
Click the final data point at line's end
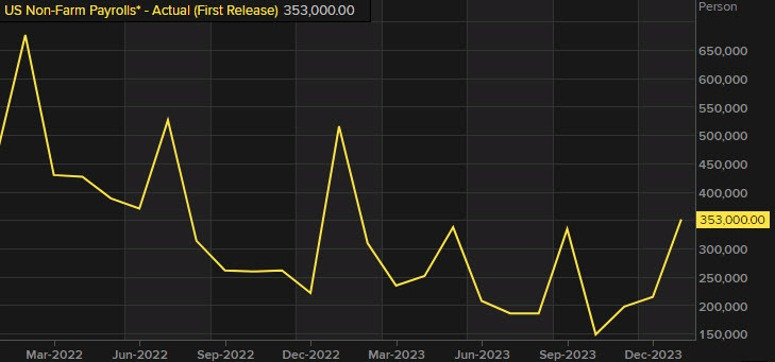(681, 220)
